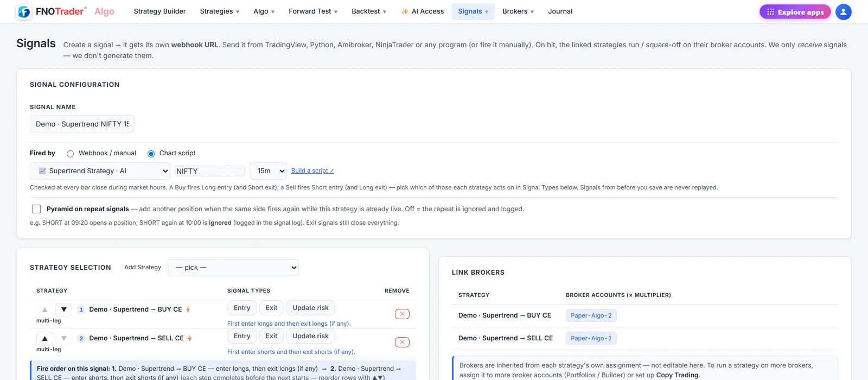
Task: Open the FNOTrader Algo logo home
Action: [x=65, y=11]
